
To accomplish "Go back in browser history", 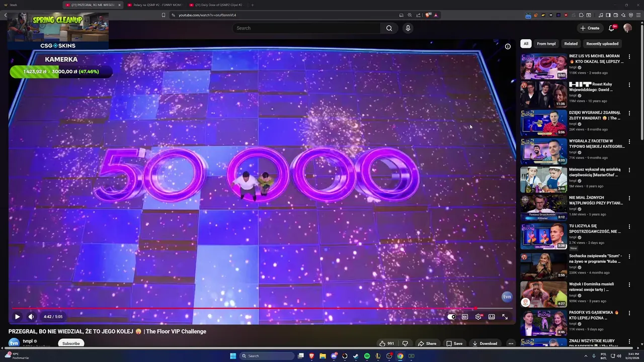I will tap(6, 15).
